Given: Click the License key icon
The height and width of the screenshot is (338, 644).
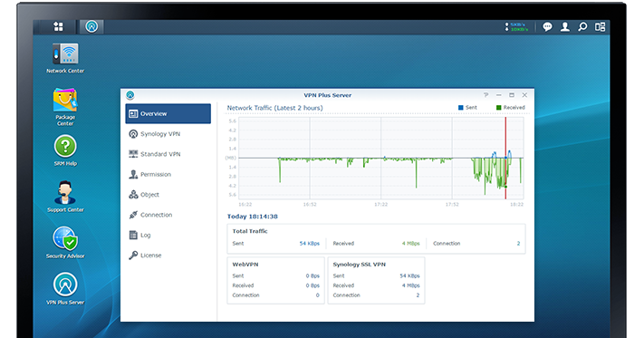Looking at the screenshot, I should [133, 255].
